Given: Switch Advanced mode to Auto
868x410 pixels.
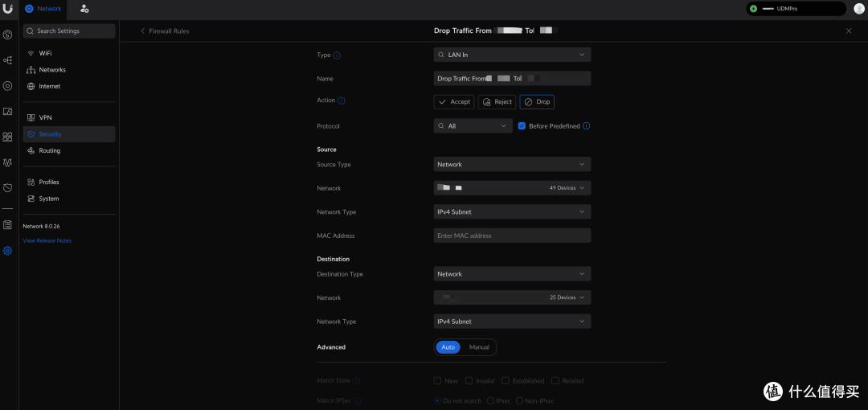Looking at the screenshot, I should pos(448,347).
